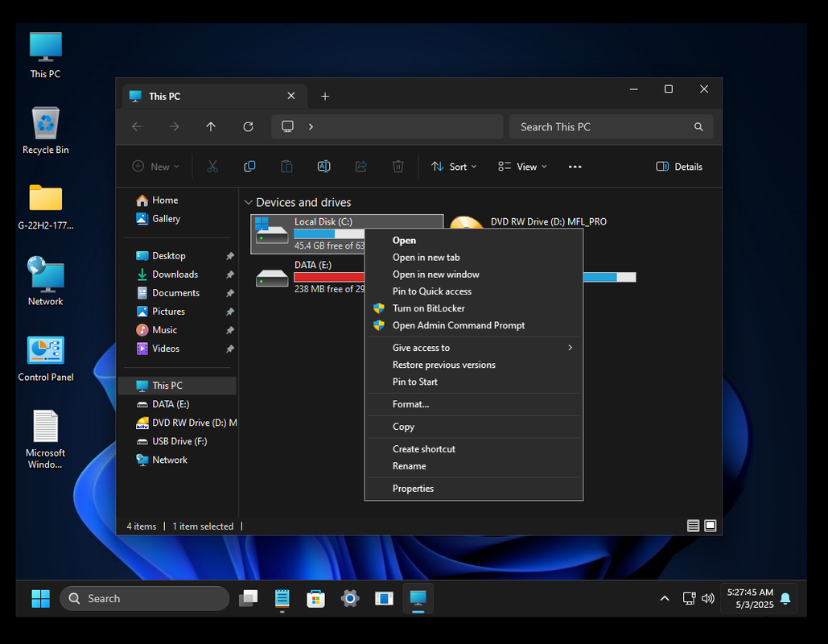Refresh the This PC view
828x644 pixels.
pos(248,127)
